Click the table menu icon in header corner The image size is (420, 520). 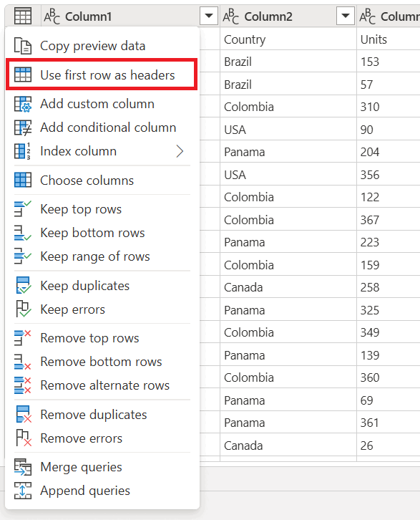(23, 16)
